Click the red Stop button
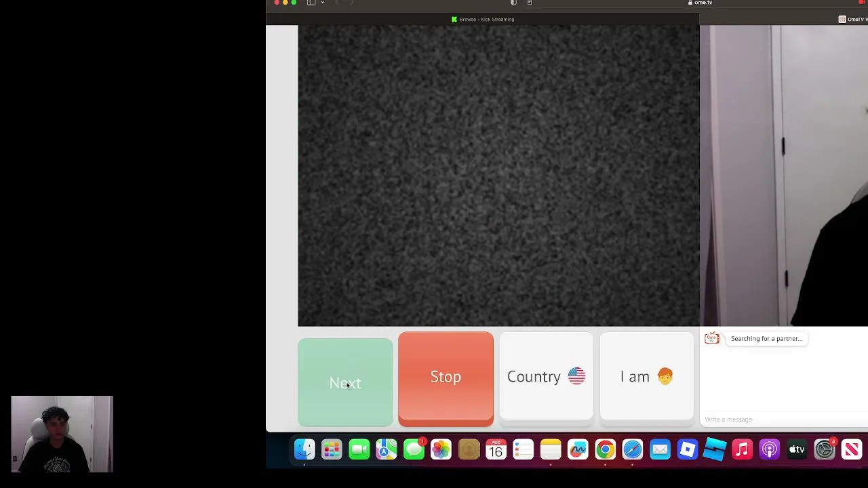Viewport: 868px width, 488px height. pos(446,379)
